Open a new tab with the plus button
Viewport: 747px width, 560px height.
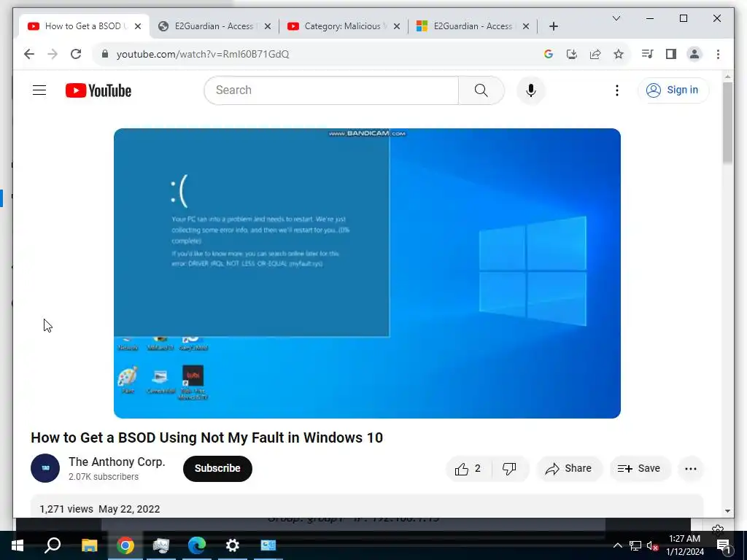[x=553, y=26]
